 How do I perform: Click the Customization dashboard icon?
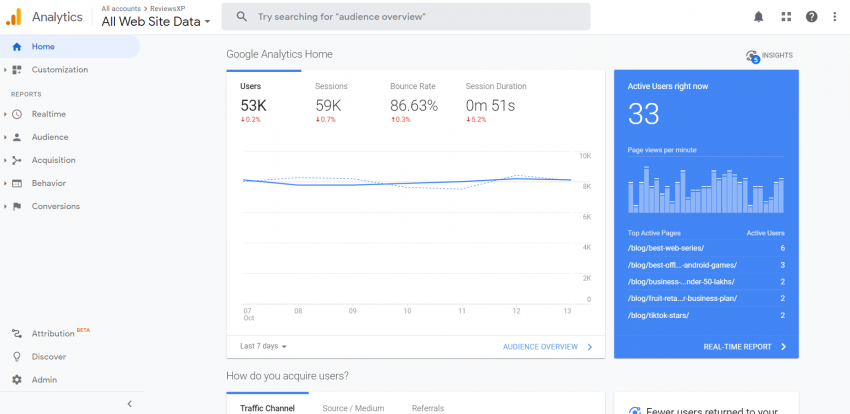17,70
